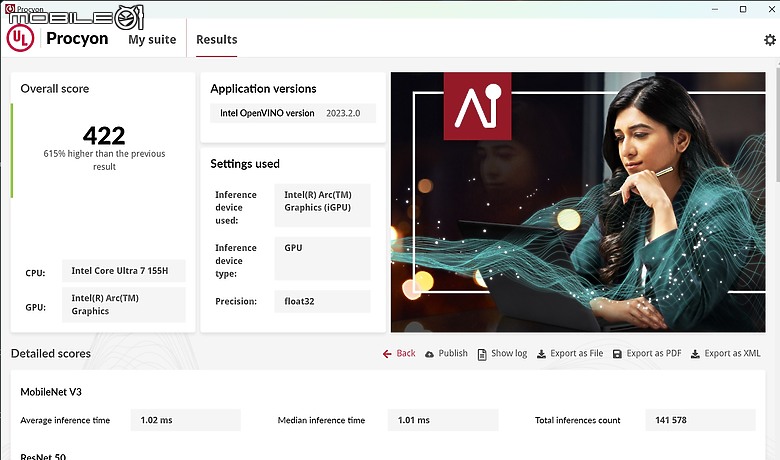780x460 pixels.
Task: Click the Precision value float32
Action: 322,301
